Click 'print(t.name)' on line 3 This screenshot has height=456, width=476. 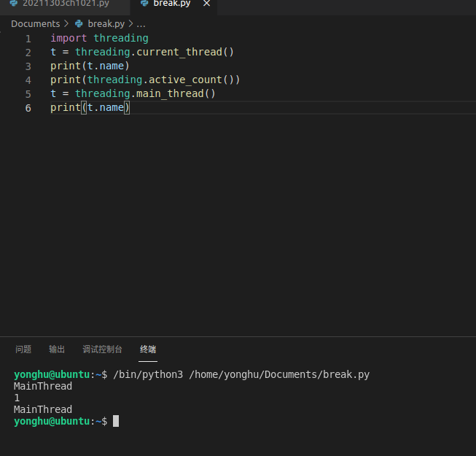pyautogui.click(x=90, y=66)
